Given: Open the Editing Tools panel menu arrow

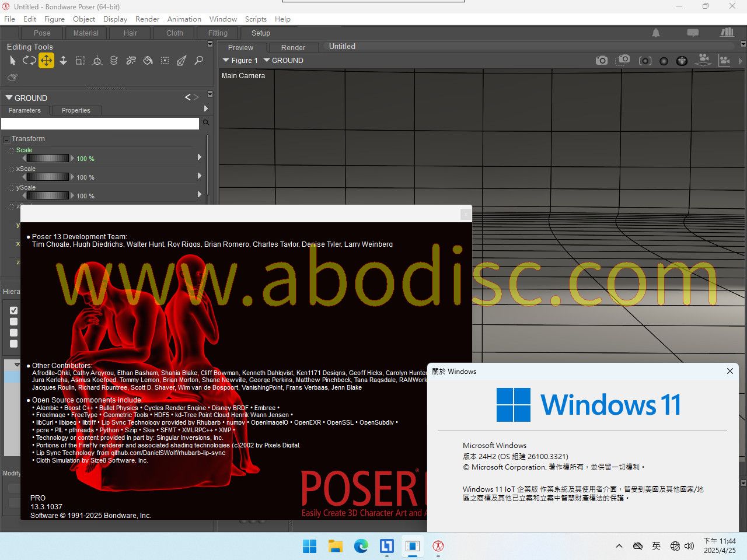Looking at the screenshot, I should click(x=210, y=44).
